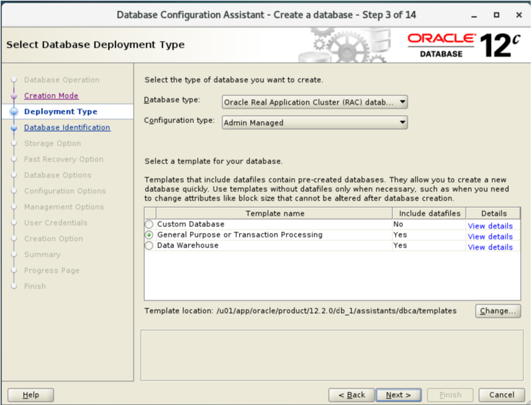Click the Configuration Options step label
532x405 pixels.
[x=65, y=191]
